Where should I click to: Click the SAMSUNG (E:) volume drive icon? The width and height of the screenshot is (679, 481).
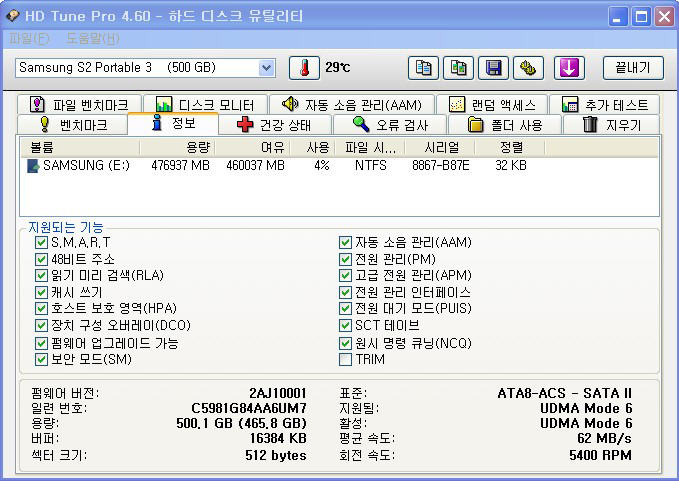[33, 166]
